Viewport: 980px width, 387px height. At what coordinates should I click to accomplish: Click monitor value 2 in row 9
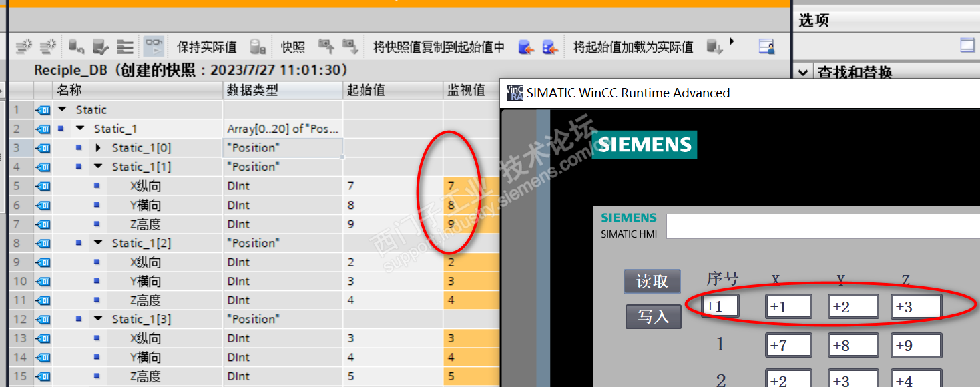pos(471,262)
